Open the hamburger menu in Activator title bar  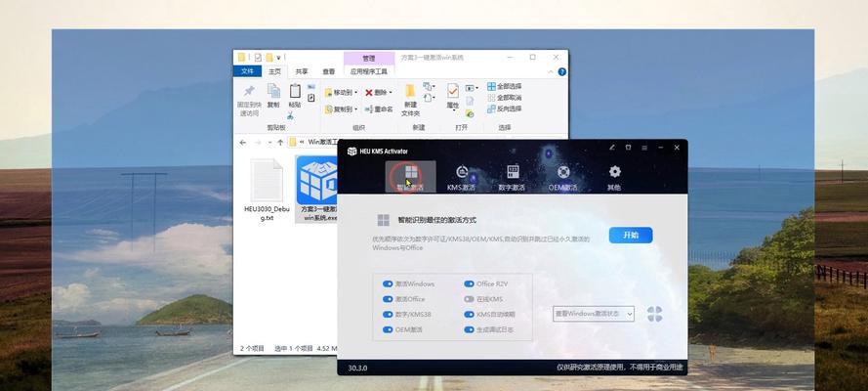click(644, 148)
